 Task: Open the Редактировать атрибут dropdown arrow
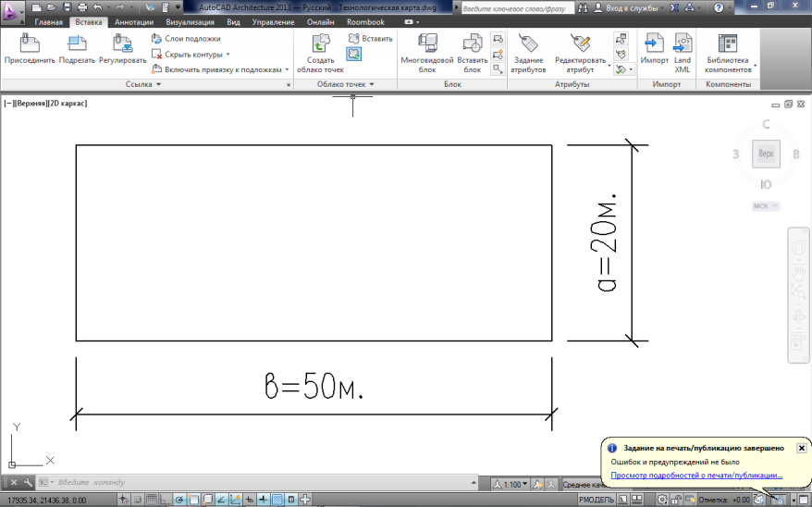(x=609, y=66)
